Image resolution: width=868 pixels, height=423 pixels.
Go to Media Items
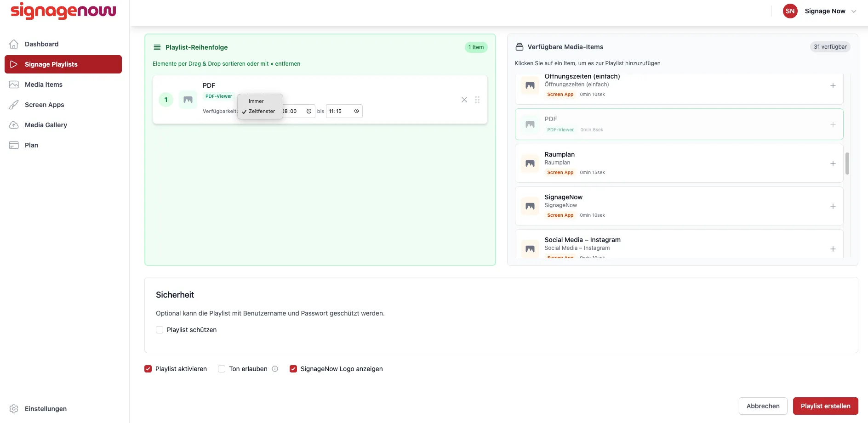point(63,85)
